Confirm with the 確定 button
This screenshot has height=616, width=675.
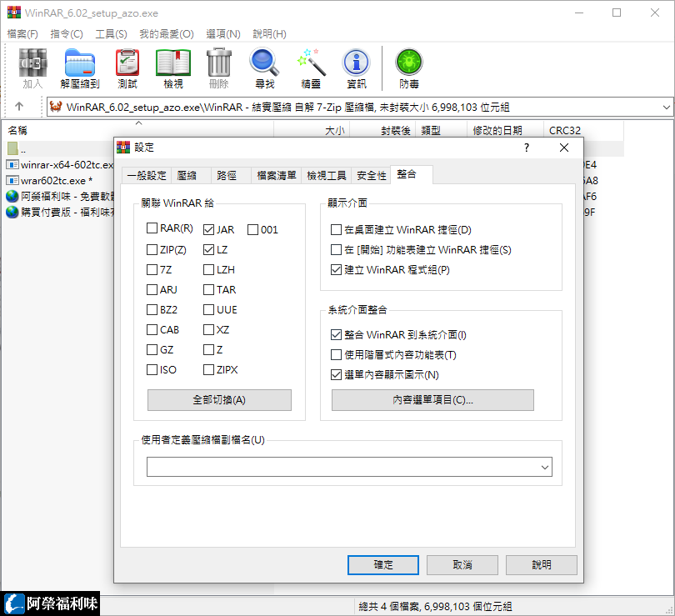[x=383, y=565]
